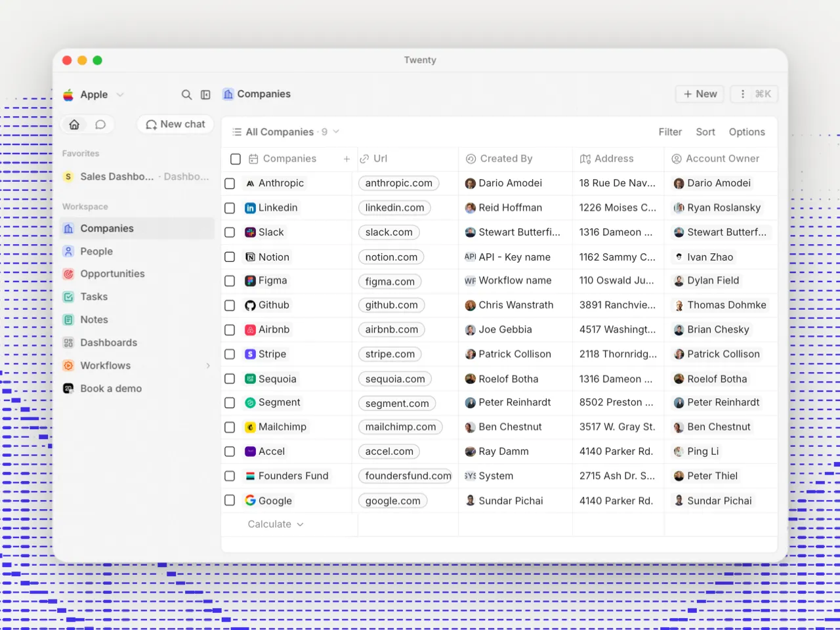Click the Book a demo icon

68,388
